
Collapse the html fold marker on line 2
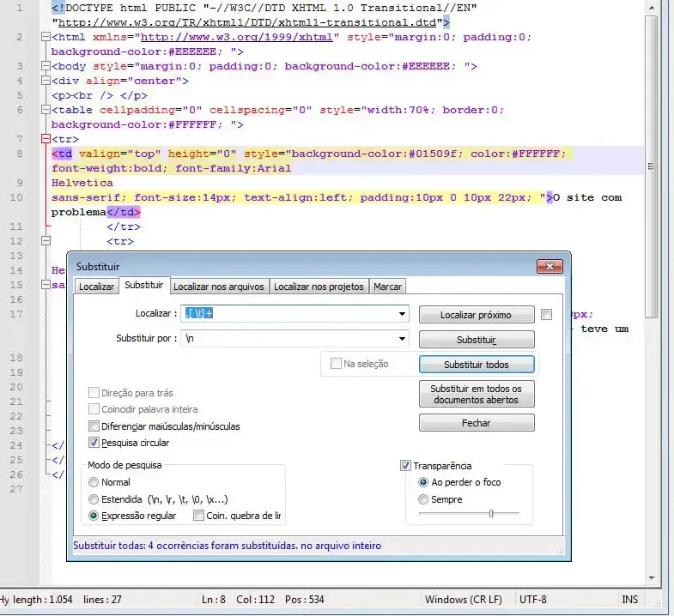[46, 38]
